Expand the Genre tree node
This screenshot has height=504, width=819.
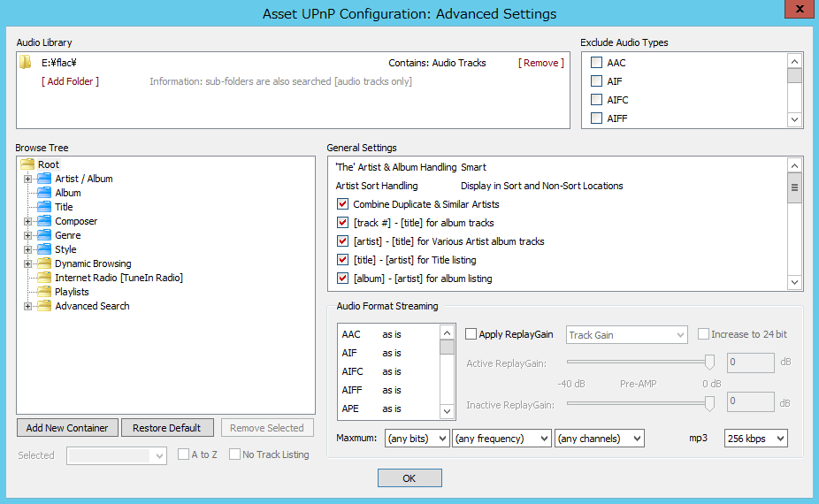(27, 235)
